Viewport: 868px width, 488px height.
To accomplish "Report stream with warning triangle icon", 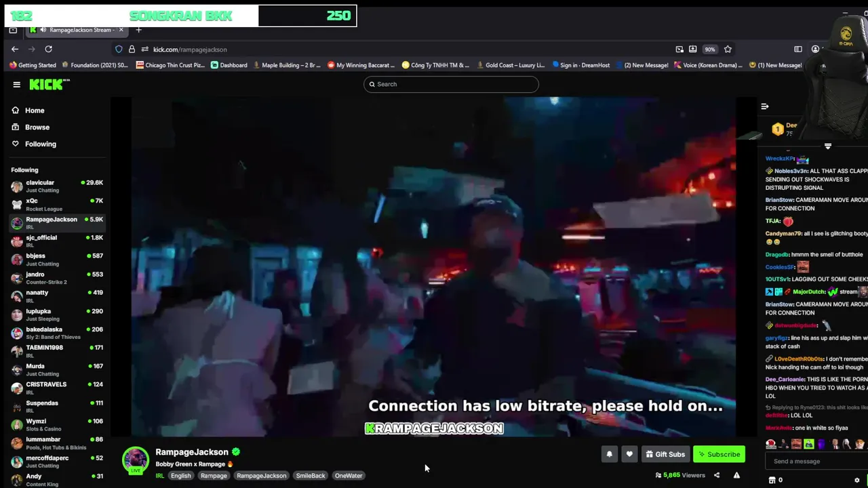I will click(736, 476).
